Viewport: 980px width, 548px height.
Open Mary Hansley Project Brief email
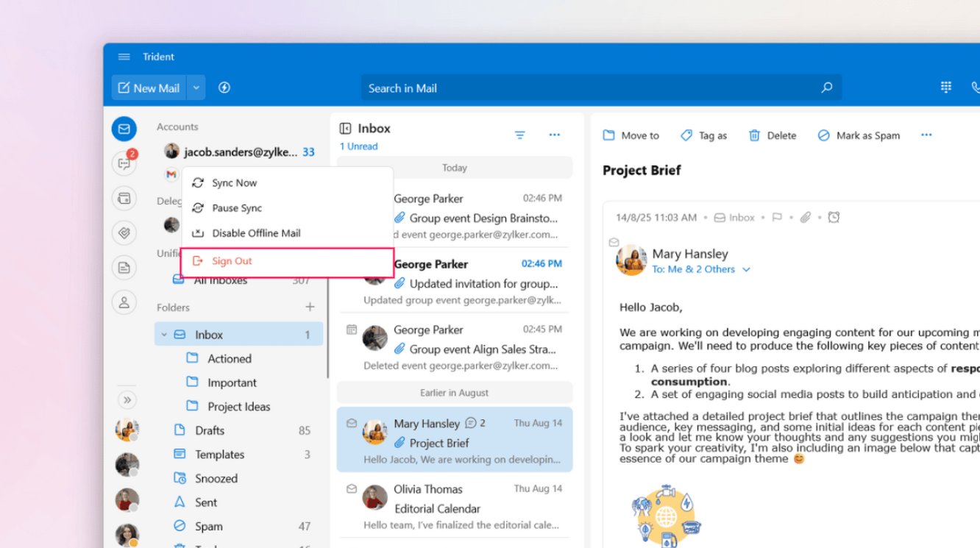coord(455,440)
